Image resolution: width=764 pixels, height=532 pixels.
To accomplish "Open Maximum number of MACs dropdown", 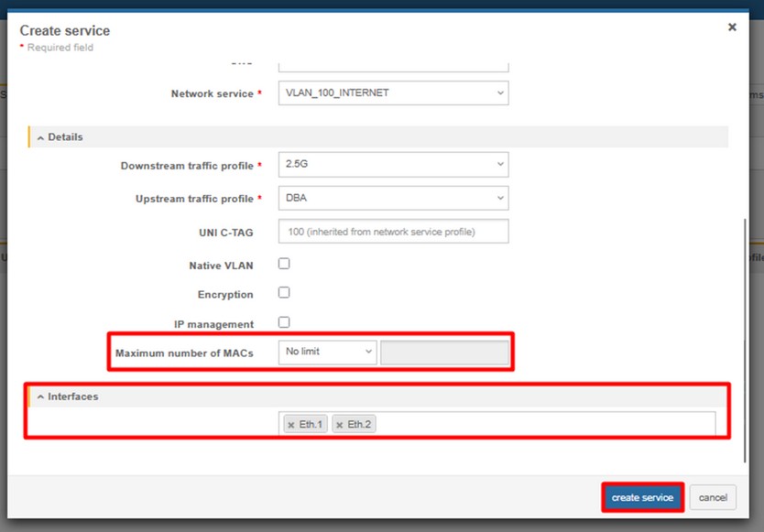I will click(x=327, y=353).
